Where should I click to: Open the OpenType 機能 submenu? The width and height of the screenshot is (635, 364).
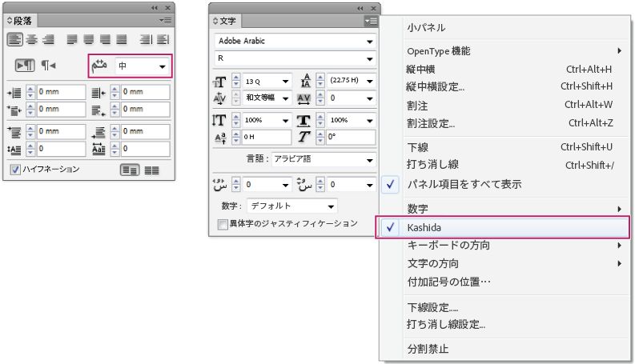[x=514, y=51]
